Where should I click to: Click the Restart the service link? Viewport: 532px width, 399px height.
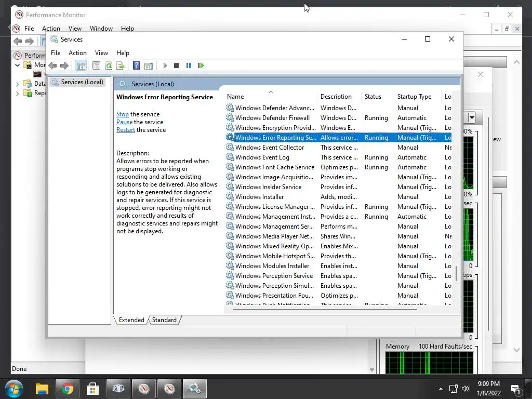tap(126, 130)
